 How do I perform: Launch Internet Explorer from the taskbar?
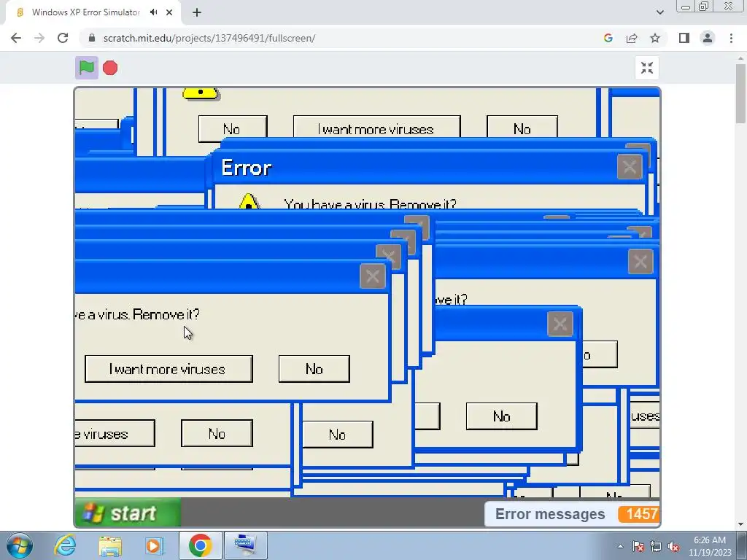click(x=65, y=545)
